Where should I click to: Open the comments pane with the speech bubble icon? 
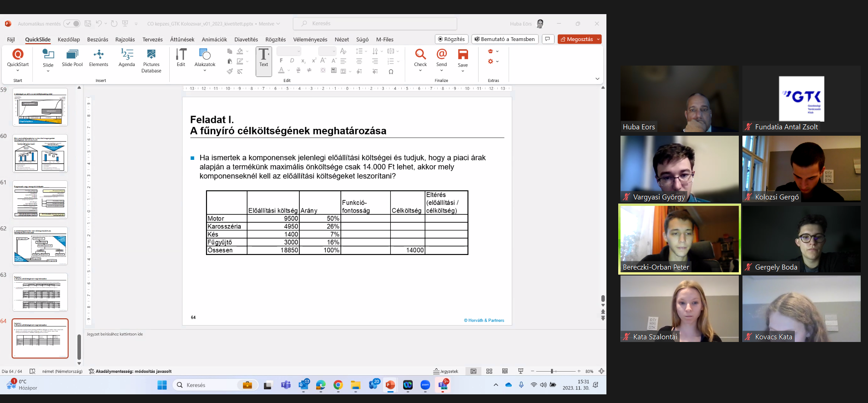pyautogui.click(x=548, y=39)
